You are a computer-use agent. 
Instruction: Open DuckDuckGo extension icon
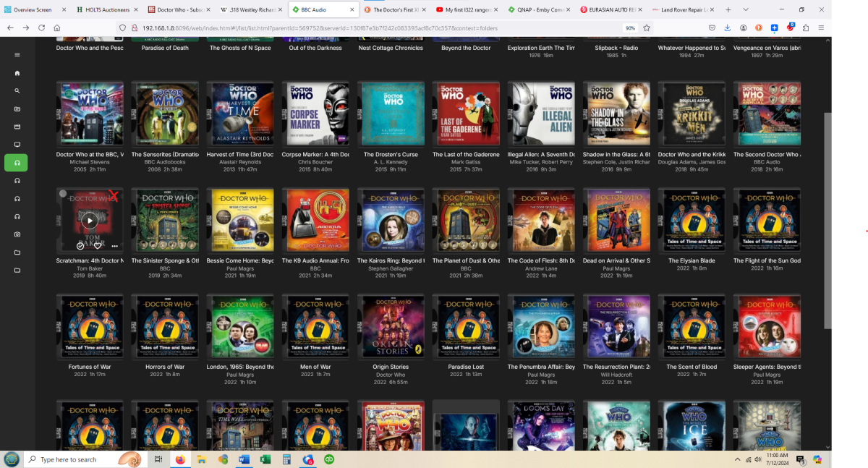[759, 27]
